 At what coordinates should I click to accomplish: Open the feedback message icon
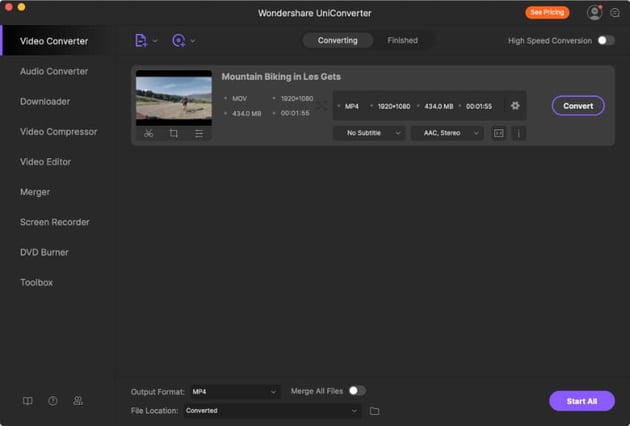click(x=615, y=13)
